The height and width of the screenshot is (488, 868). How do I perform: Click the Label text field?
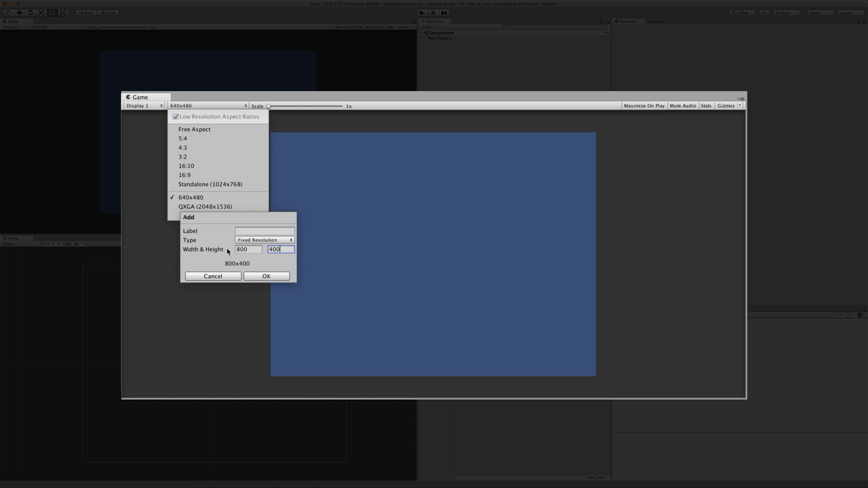pos(264,231)
